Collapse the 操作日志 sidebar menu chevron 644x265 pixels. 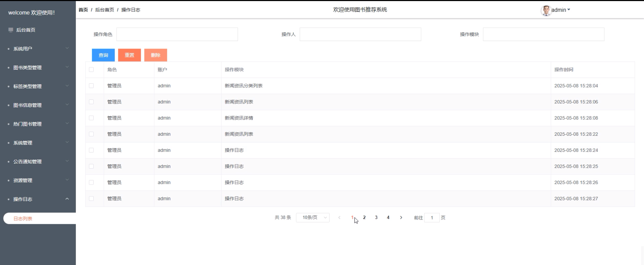67,199
